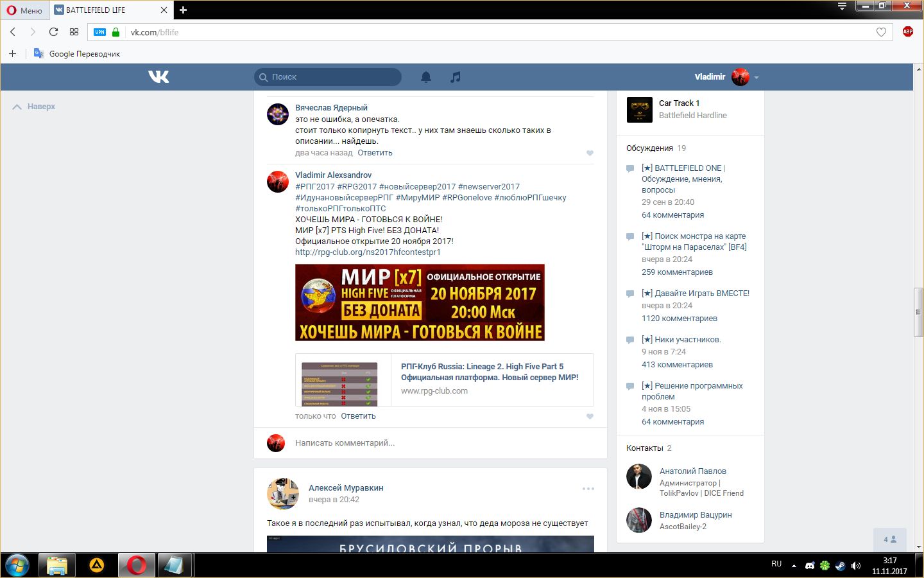This screenshot has height=578, width=924.
Task: Open the Обсуждения discussions section
Action: pos(649,148)
